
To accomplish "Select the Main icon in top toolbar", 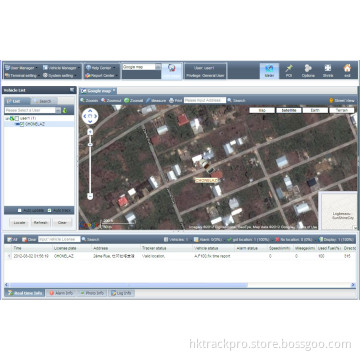I will pos(269,71).
